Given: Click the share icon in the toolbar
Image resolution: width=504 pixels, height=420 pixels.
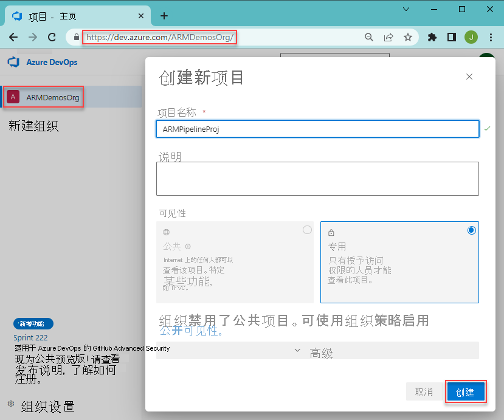Looking at the screenshot, I should tap(388, 37).
